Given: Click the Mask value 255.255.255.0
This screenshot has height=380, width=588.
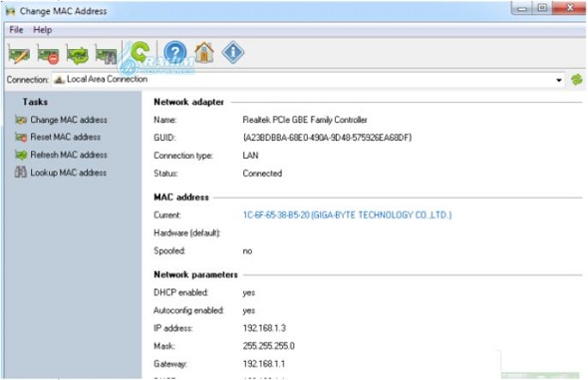Looking at the screenshot, I should click(x=268, y=346).
